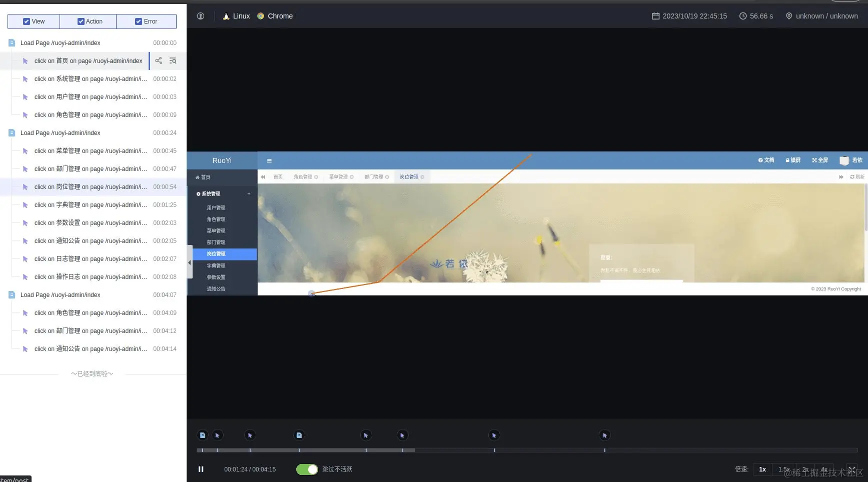This screenshot has height=482, width=868.
Task: Select click on 角色管理 row at 00:00:09
Action: (x=93, y=115)
